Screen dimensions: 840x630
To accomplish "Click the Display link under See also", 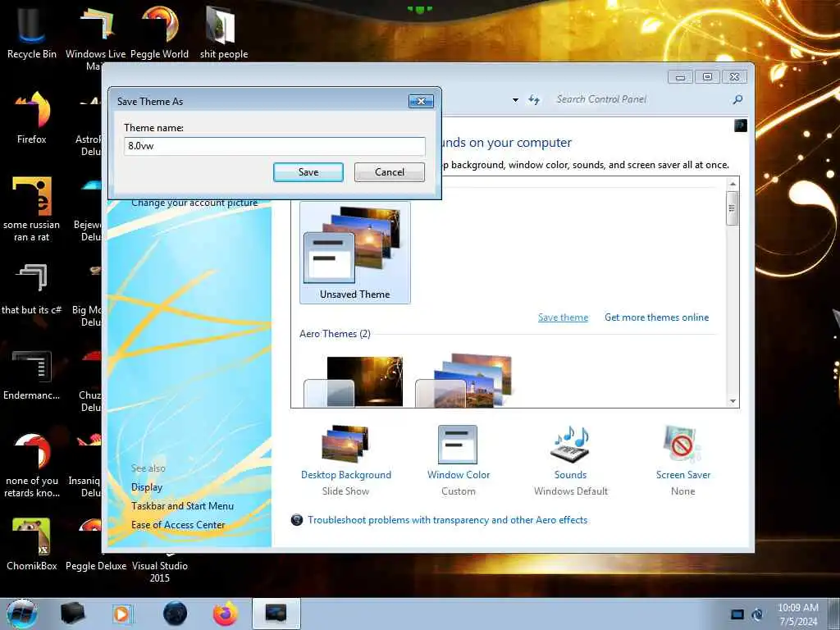I will 147,487.
